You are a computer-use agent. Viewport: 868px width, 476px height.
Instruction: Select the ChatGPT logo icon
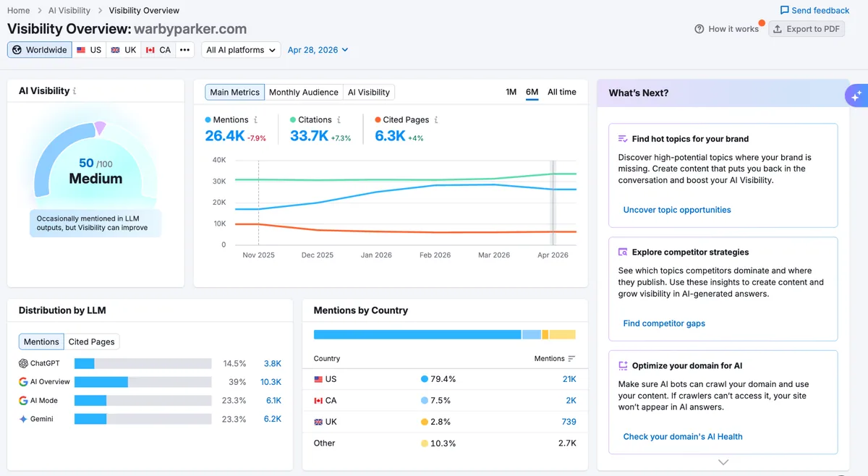coord(24,363)
